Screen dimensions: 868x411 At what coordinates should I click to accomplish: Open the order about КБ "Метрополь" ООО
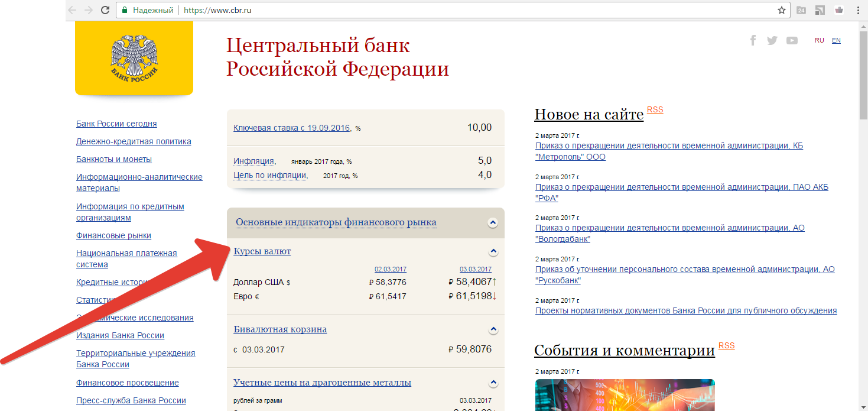(x=669, y=151)
